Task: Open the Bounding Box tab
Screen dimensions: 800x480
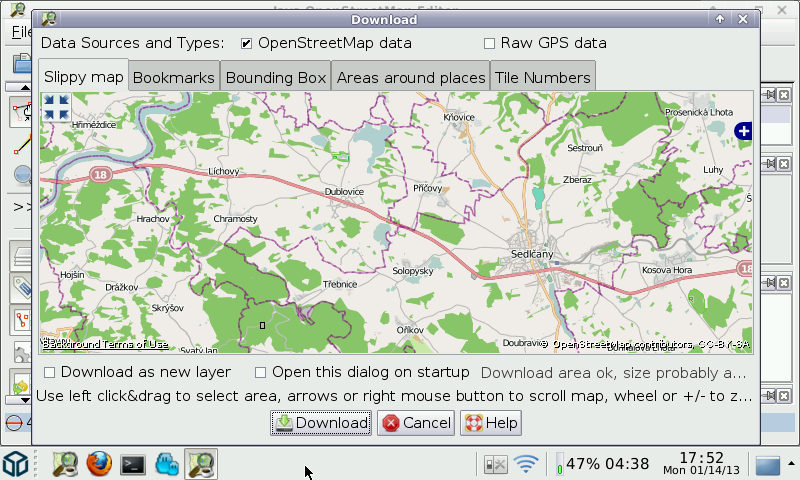Action: [276, 77]
